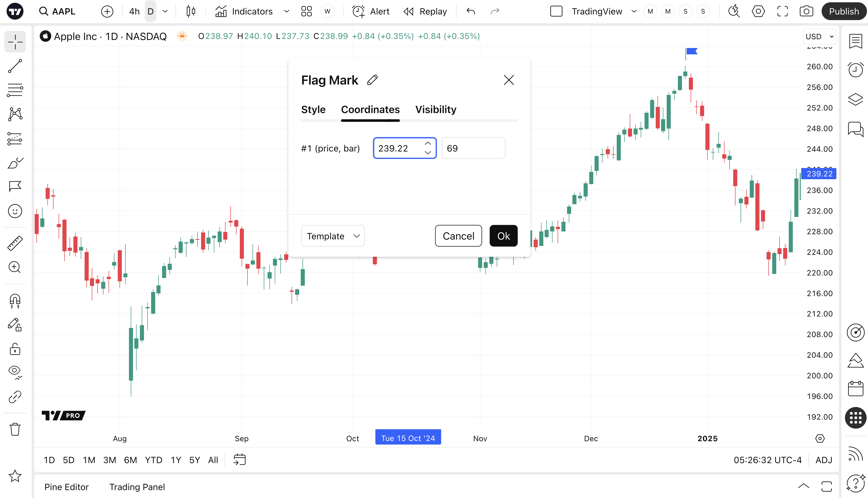The width and height of the screenshot is (868, 498).
Task: Toggle ADJ adjusted data setting
Action: (x=823, y=460)
